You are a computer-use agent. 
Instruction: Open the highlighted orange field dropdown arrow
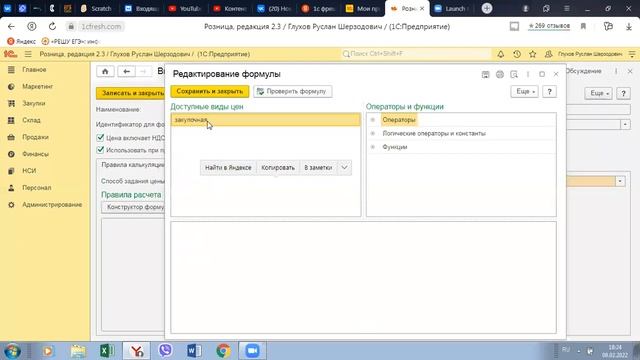tap(620, 181)
